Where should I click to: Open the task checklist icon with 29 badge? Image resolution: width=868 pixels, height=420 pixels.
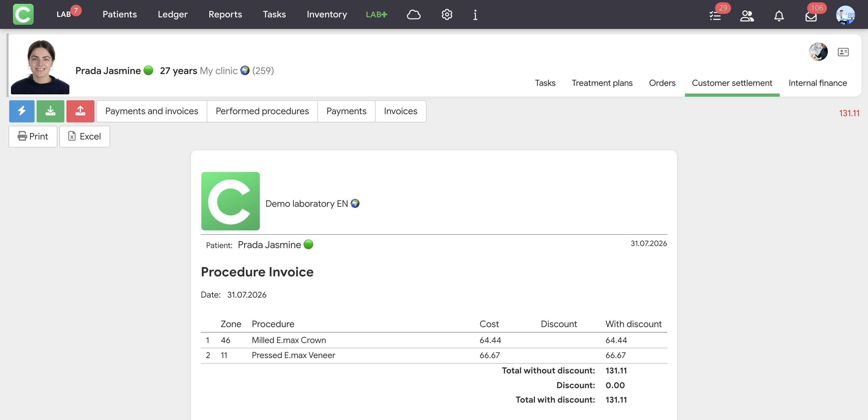pos(716,15)
